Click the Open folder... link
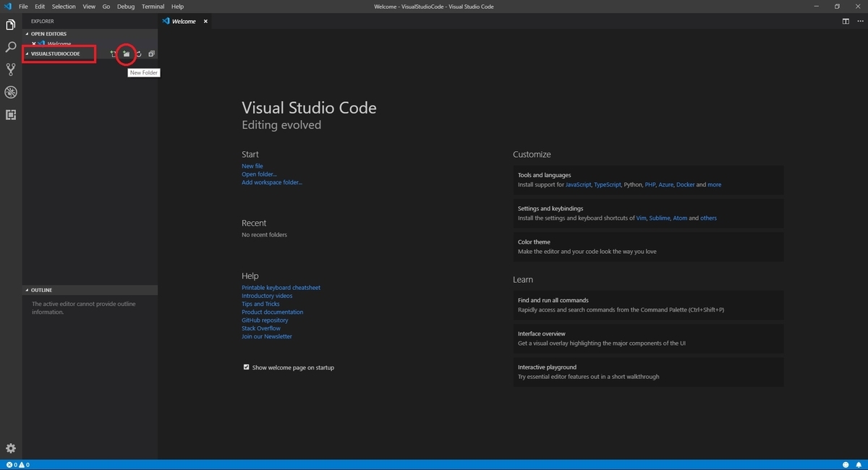Screen dimensions: 868x470 (259, 174)
